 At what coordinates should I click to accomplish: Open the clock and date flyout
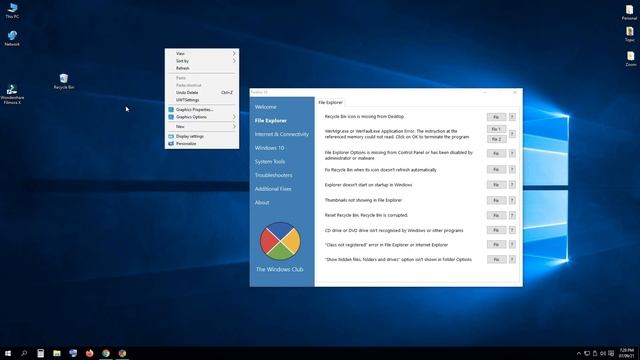point(627,353)
